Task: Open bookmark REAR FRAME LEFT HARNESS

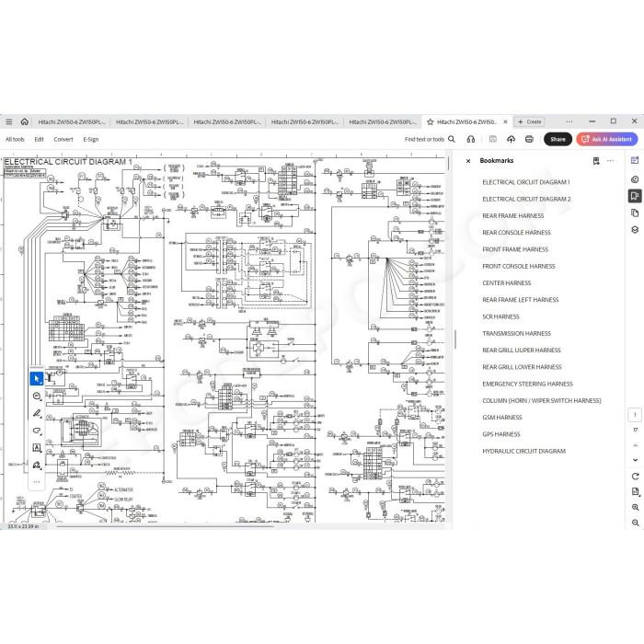Action: coord(521,300)
